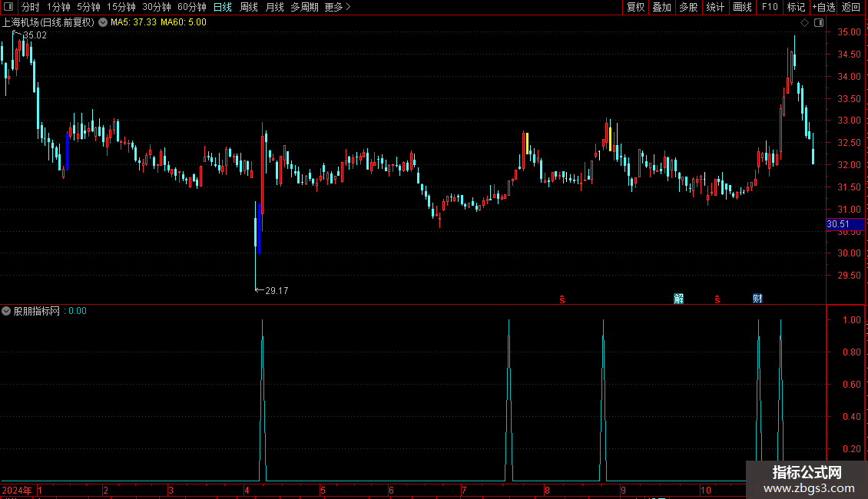
Task: Switch to 周线 weekly chart
Action: click(x=249, y=7)
